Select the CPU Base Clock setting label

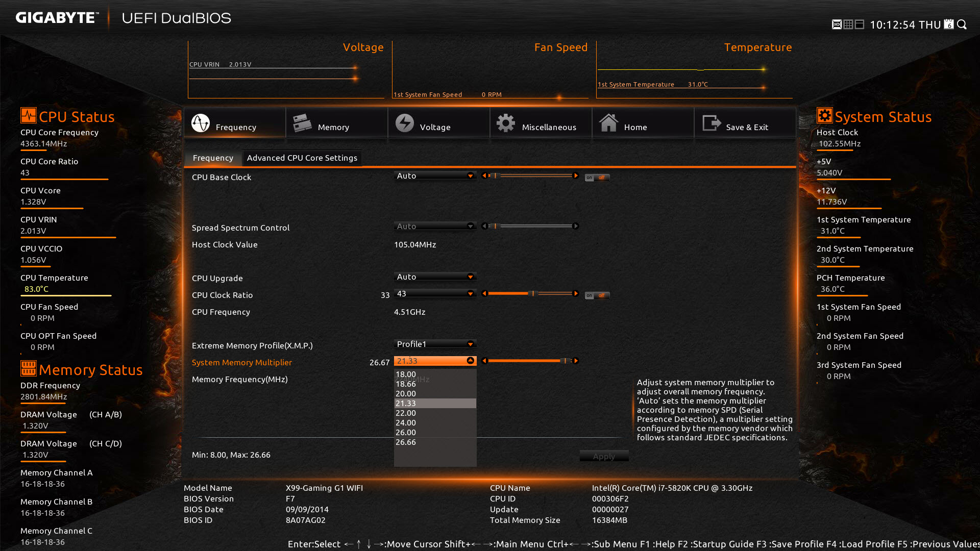(x=222, y=177)
